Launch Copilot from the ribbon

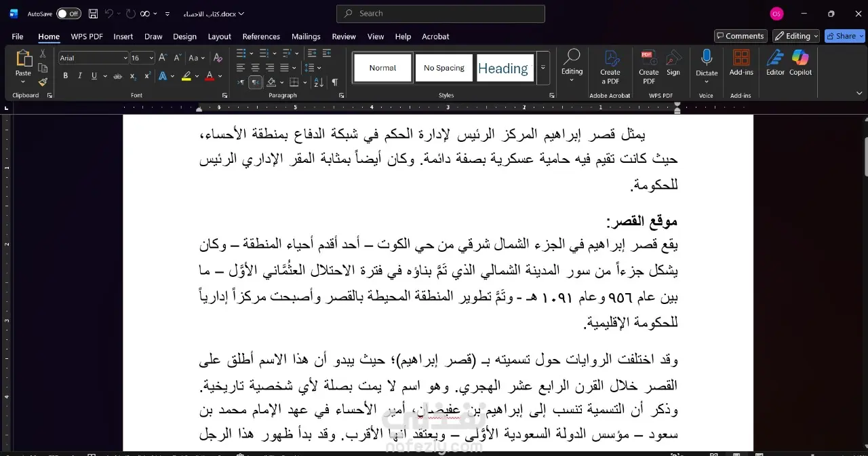(800, 62)
